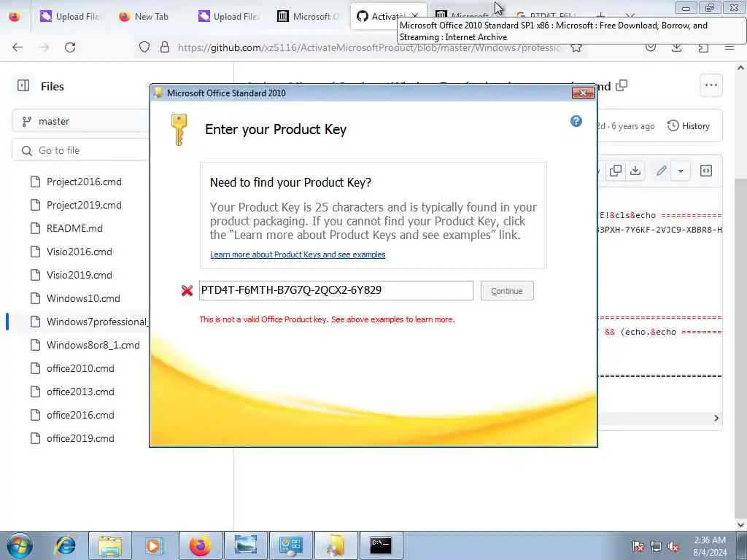Open Windows10.cmd in the file tree
The width and height of the screenshot is (747, 560).
click(x=83, y=298)
